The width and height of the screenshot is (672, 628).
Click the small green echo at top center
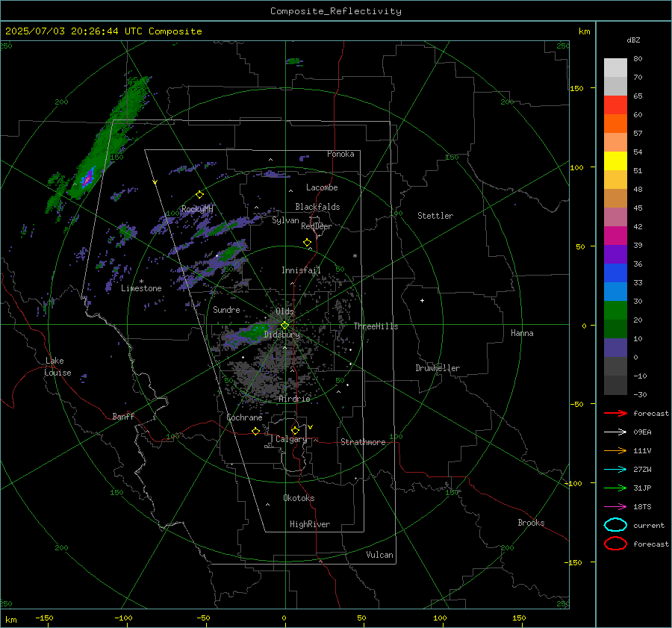(294, 61)
